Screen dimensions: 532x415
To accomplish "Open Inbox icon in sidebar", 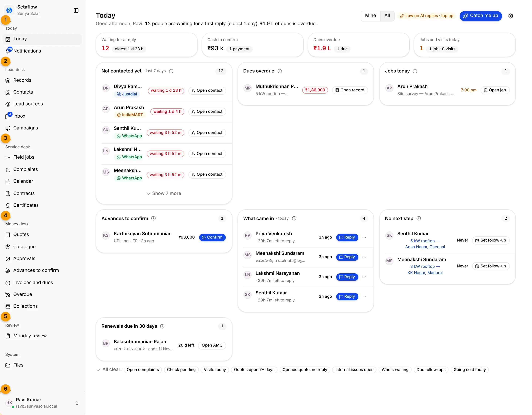I will coord(8,116).
